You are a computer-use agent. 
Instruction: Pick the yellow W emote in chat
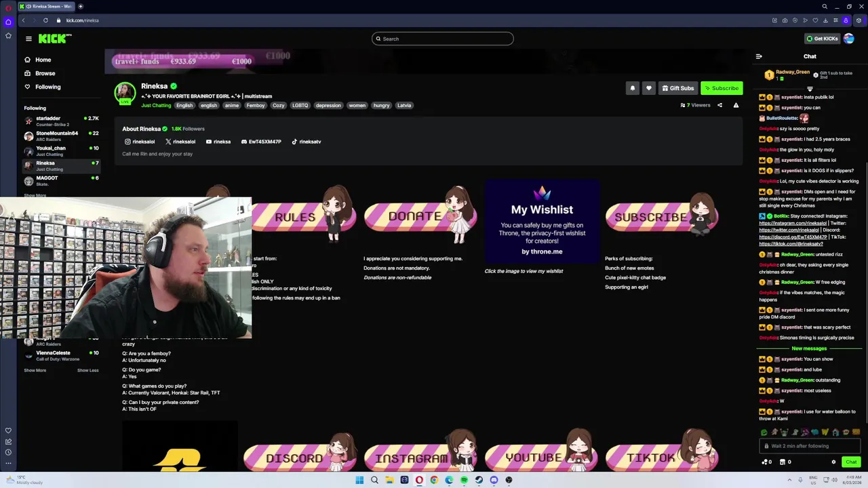[825, 432]
